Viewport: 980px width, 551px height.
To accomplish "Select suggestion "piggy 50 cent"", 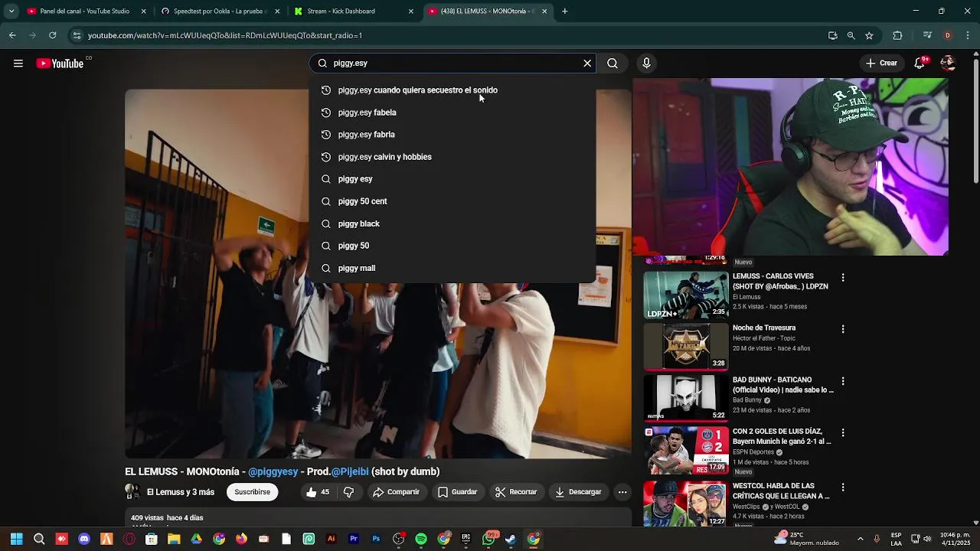I will tap(452, 201).
